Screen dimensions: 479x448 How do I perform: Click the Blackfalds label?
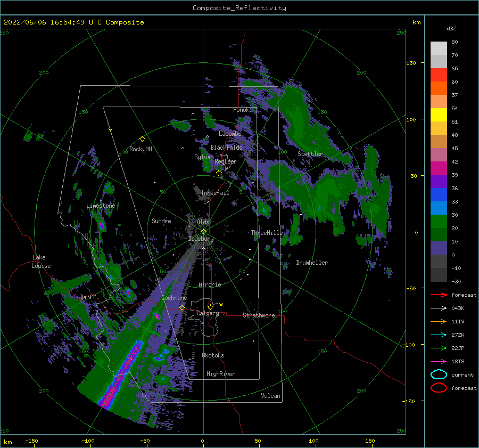(226, 148)
